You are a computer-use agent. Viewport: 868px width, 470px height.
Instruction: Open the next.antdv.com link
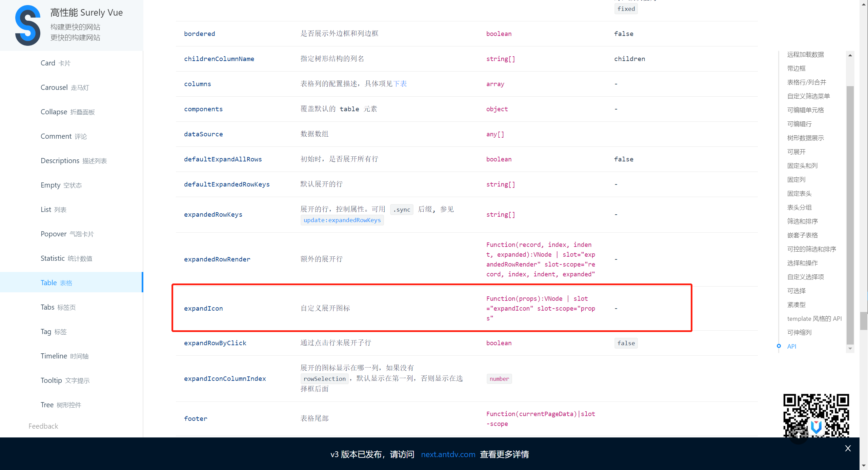[448, 454]
